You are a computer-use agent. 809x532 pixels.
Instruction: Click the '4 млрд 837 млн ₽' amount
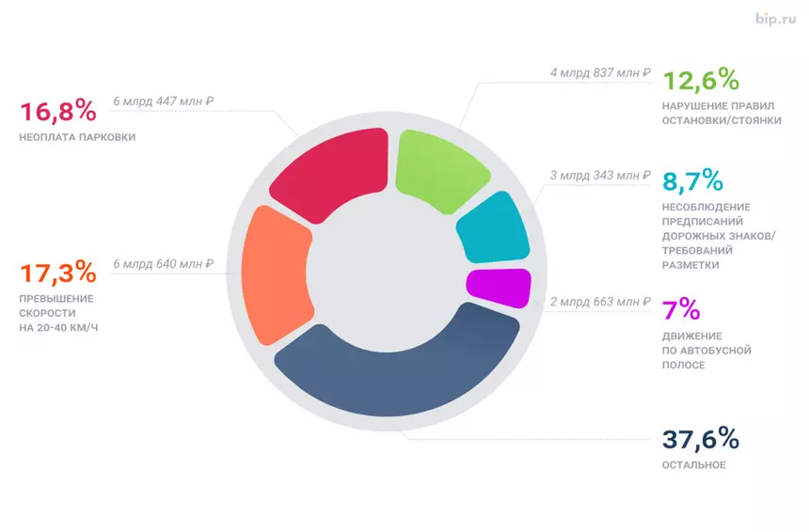click(x=600, y=72)
